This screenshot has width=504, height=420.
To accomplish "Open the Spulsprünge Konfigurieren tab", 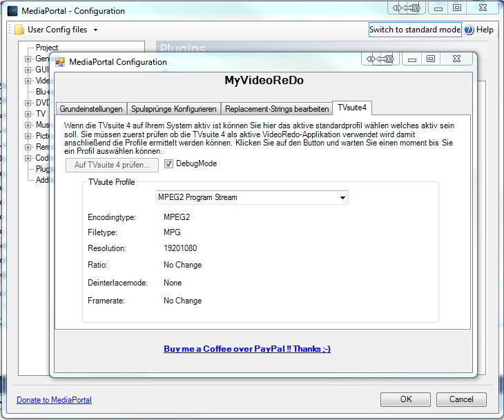I will click(173, 109).
